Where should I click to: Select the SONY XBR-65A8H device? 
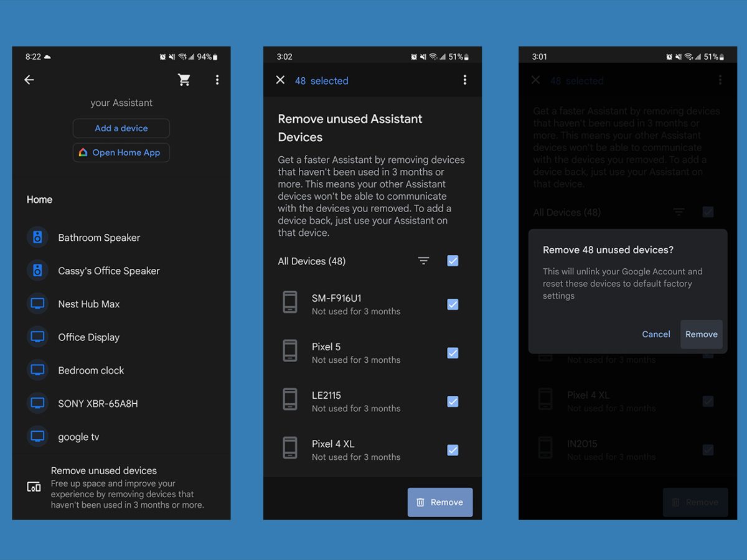pos(98,403)
